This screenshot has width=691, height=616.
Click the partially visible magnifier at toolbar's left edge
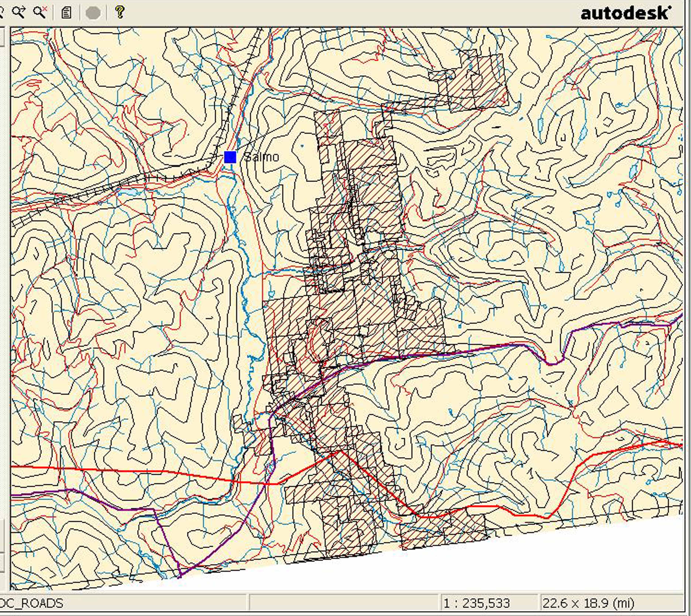coord(1,13)
